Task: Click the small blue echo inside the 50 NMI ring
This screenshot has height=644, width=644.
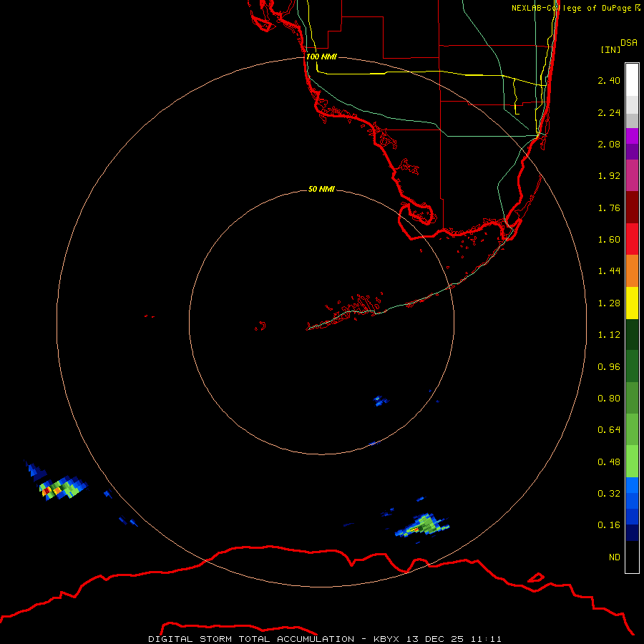Action: (380, 401)
